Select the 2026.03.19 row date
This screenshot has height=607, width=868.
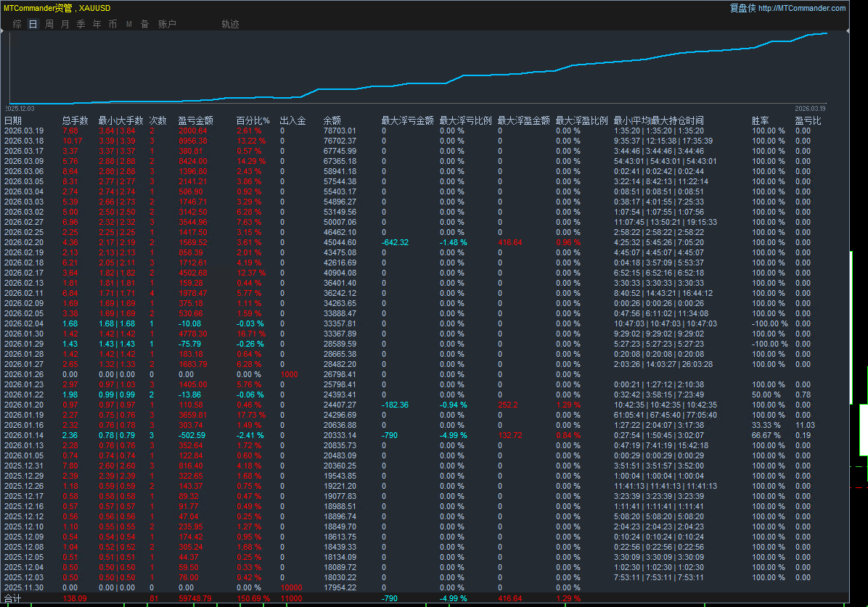24,131
